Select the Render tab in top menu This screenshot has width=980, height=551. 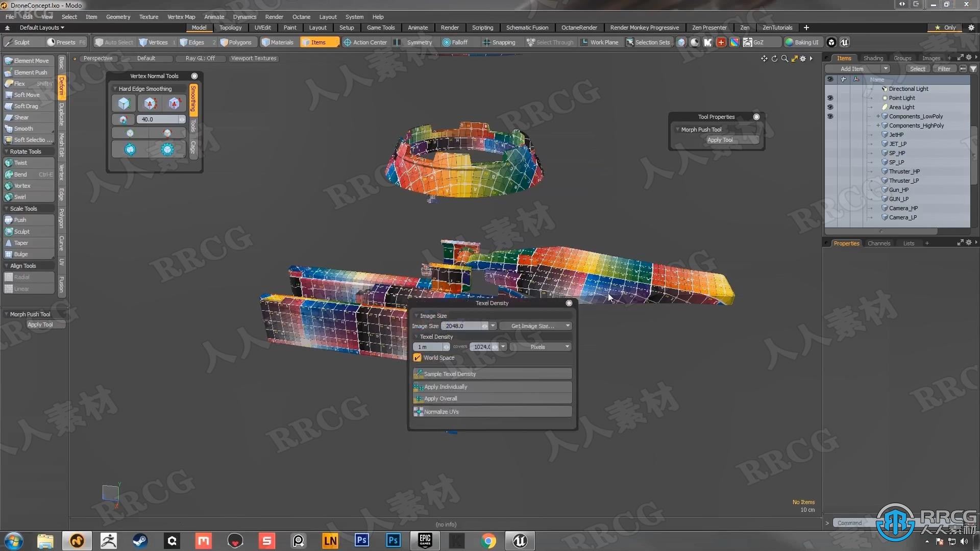[x=448, y=28]
